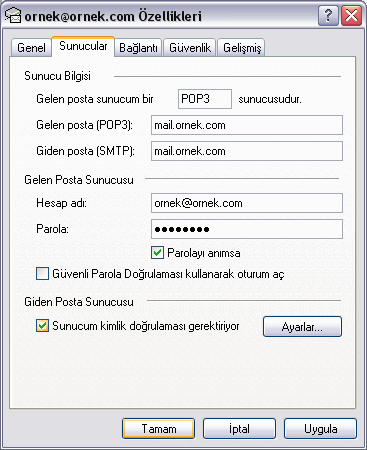This screenshot has height=450, width=367.
Task: Switch to the Genel tab
Action: [x=31, y=48]
